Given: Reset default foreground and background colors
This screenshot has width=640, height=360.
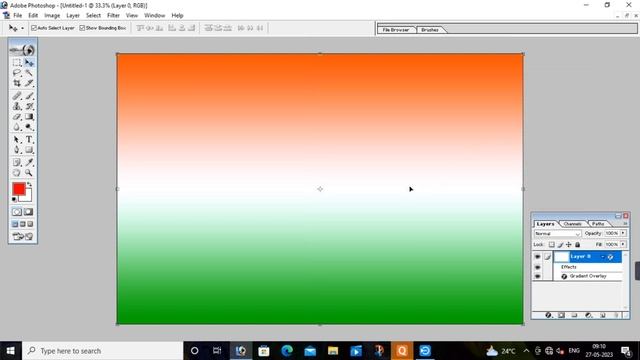Looking at the screenshot, I should [14, 200].
